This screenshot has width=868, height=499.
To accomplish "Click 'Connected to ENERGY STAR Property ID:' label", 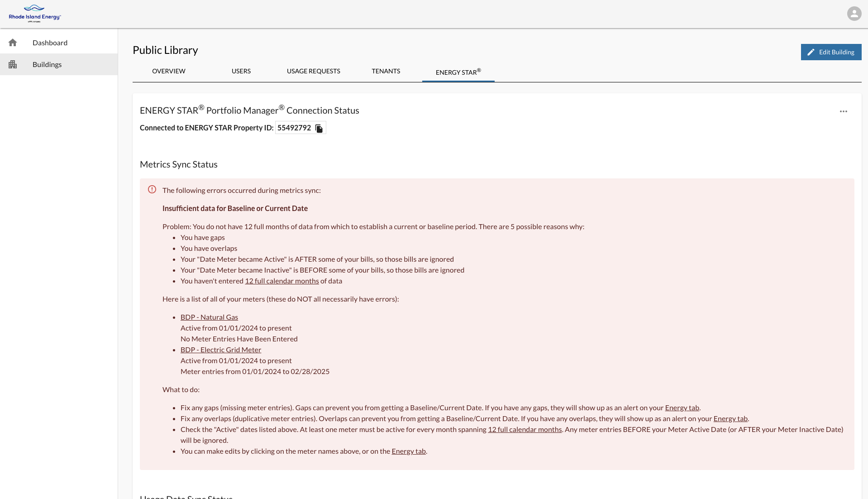I will 207,128.
